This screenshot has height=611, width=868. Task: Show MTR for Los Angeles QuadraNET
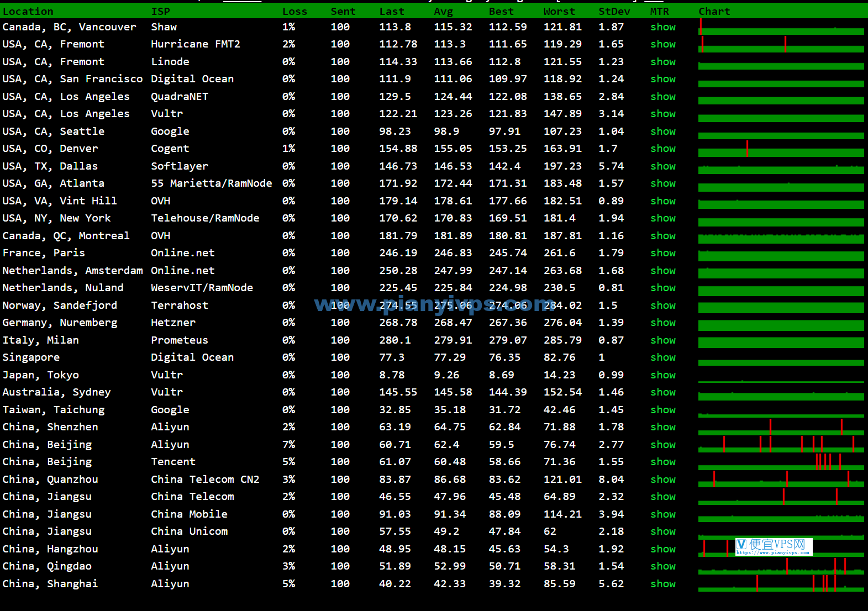663,97
